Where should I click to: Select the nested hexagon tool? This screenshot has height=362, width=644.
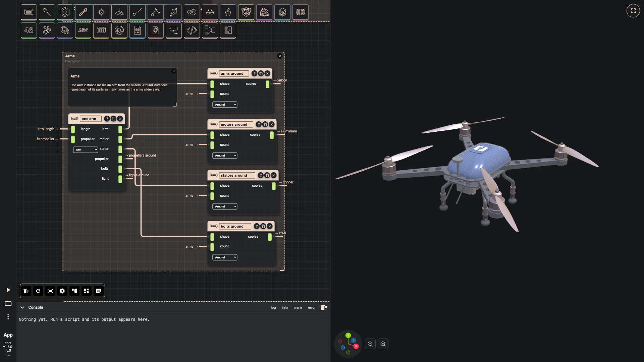[65, 12]
